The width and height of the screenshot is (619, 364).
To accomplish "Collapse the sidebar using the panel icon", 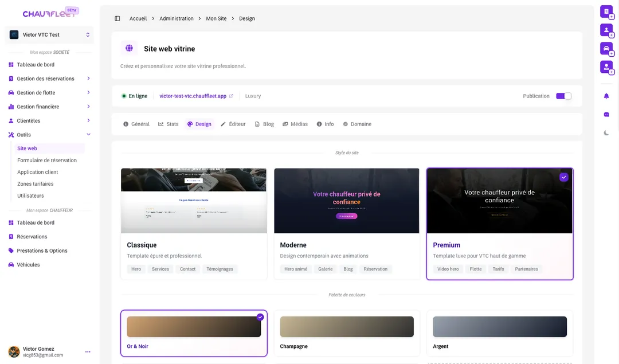I will (x=117, y=18).
